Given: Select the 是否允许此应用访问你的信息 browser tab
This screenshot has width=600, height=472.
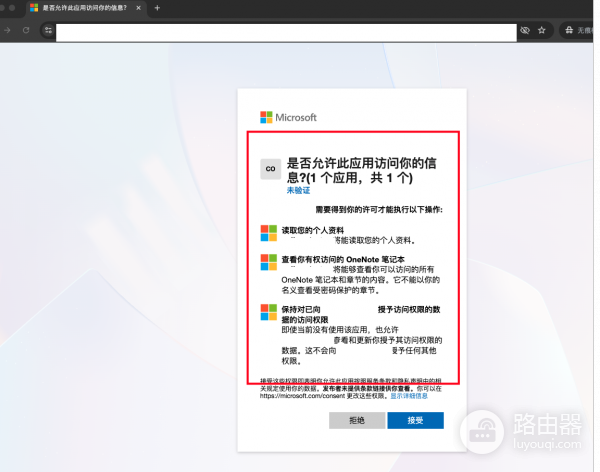Looking at the screenshot, I should click(86, 8).
